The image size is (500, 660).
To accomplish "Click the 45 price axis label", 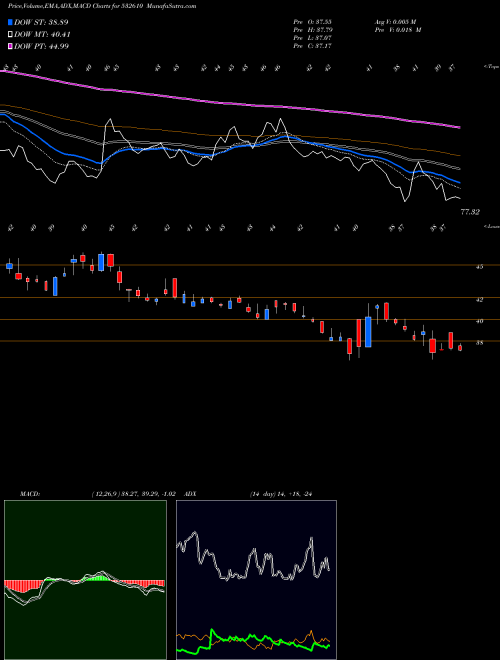I will [x=480, y=266].
